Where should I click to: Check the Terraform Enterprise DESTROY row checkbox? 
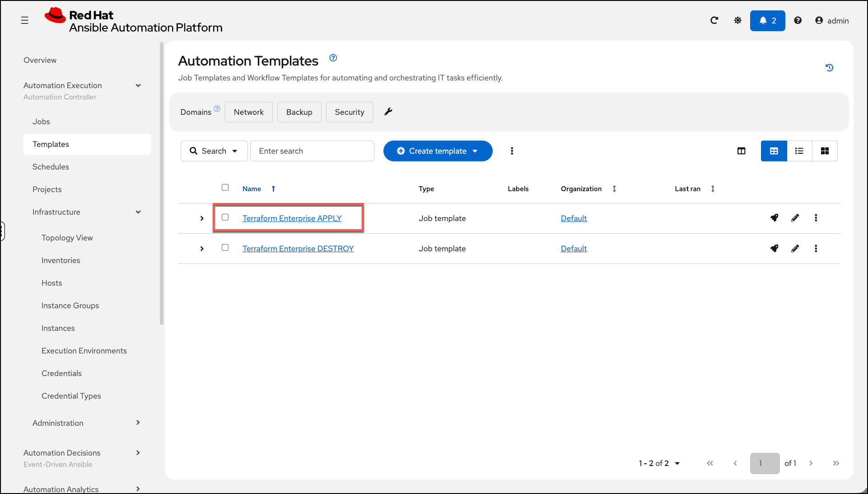pos(225,247)
